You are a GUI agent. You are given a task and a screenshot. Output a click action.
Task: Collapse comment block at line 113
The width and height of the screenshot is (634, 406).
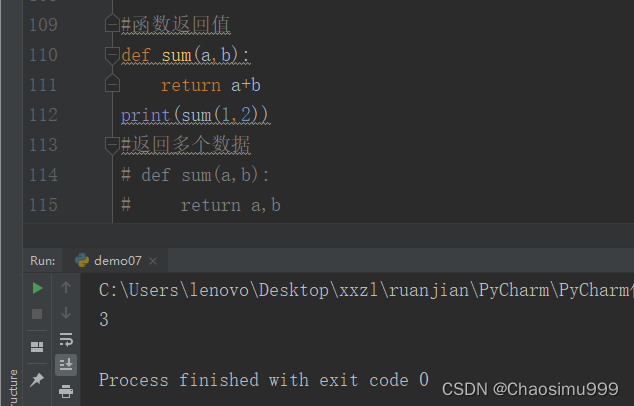click(x=112, y=145)
